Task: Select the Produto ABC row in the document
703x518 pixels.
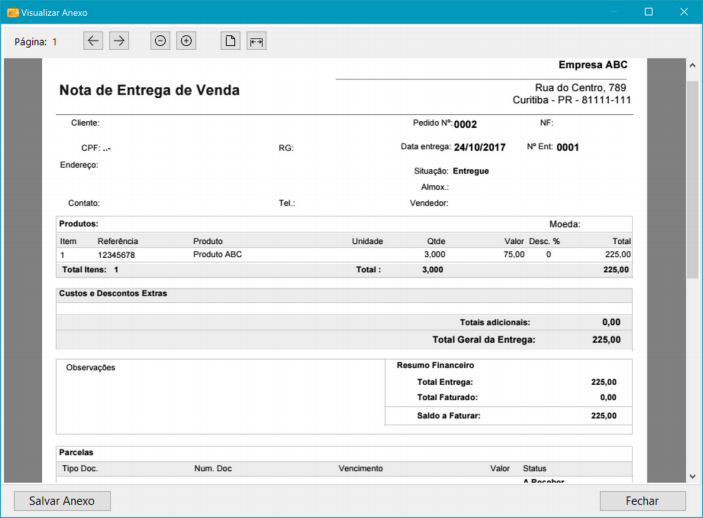Action: coord(217,255)
